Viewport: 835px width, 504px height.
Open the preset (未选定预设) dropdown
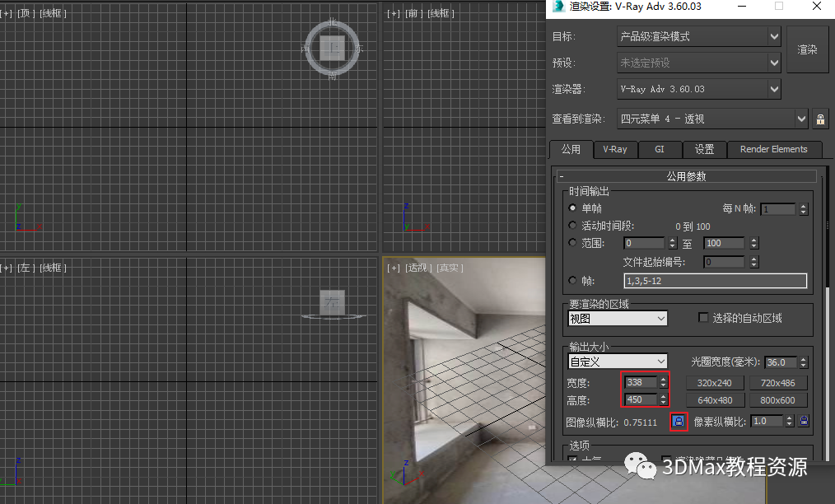coord(698,63)
